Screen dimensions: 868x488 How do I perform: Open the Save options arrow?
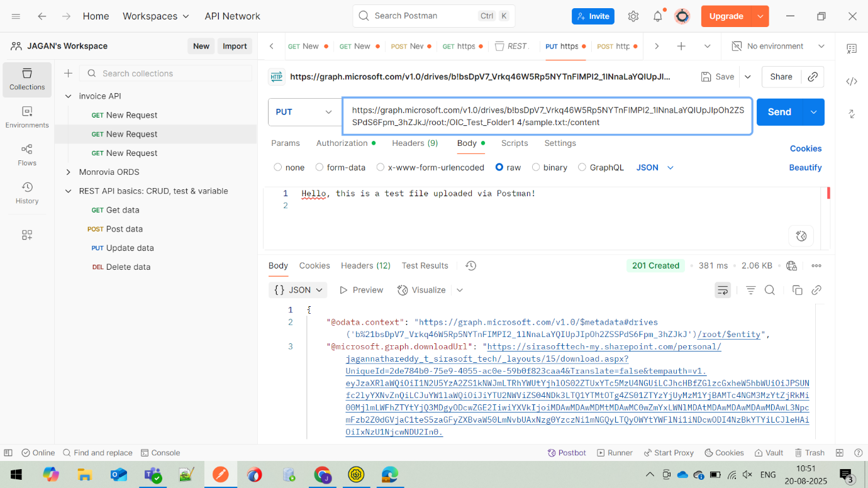click(748, 77)
